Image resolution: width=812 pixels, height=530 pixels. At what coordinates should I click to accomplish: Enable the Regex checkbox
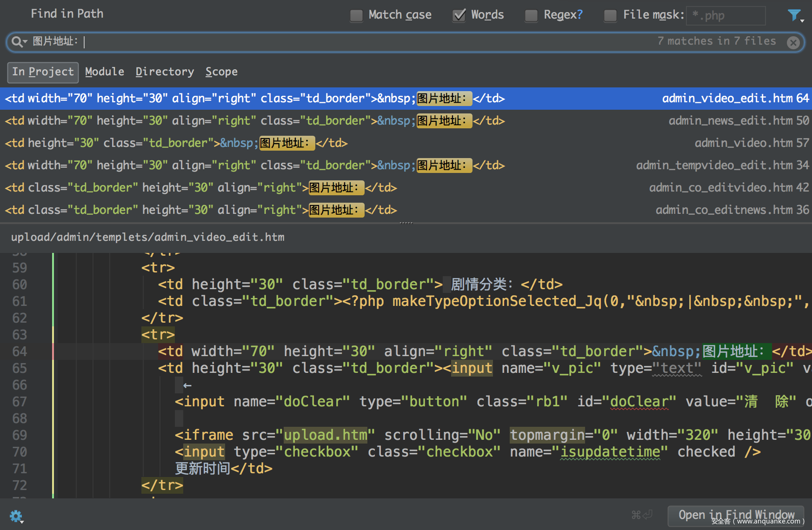pos(531,15)
